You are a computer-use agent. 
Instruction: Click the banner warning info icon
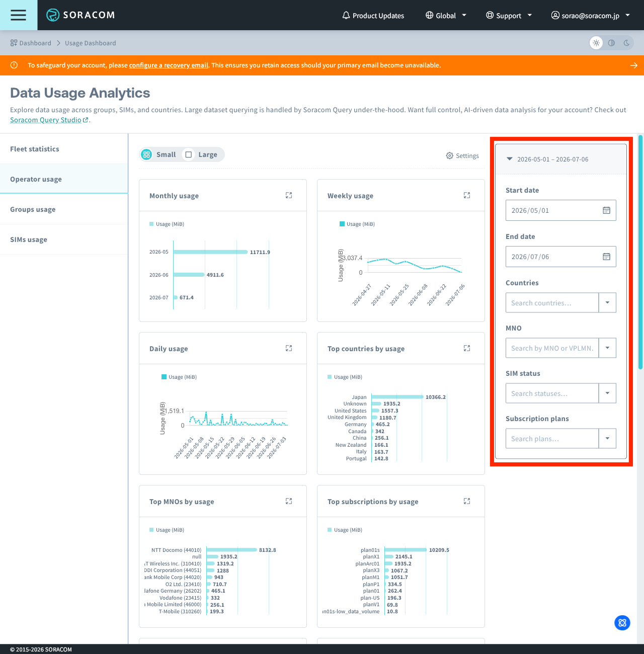14,65
